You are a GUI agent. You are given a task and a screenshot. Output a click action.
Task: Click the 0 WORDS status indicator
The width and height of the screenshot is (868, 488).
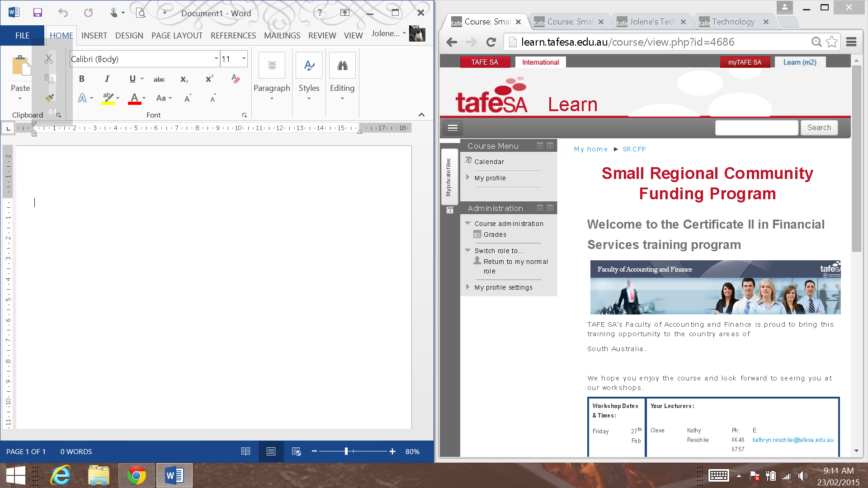coord(76,451)
